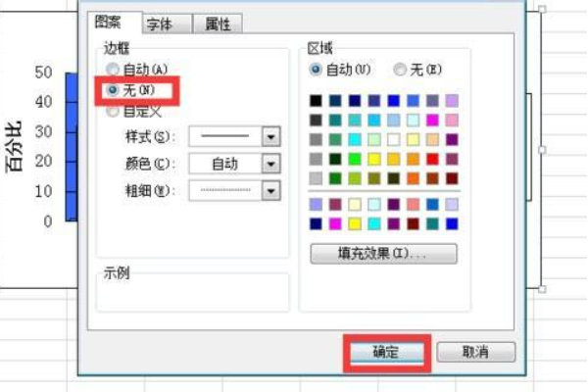Open the 属性 tab
The image size is (588, 392).
[218, 24]
